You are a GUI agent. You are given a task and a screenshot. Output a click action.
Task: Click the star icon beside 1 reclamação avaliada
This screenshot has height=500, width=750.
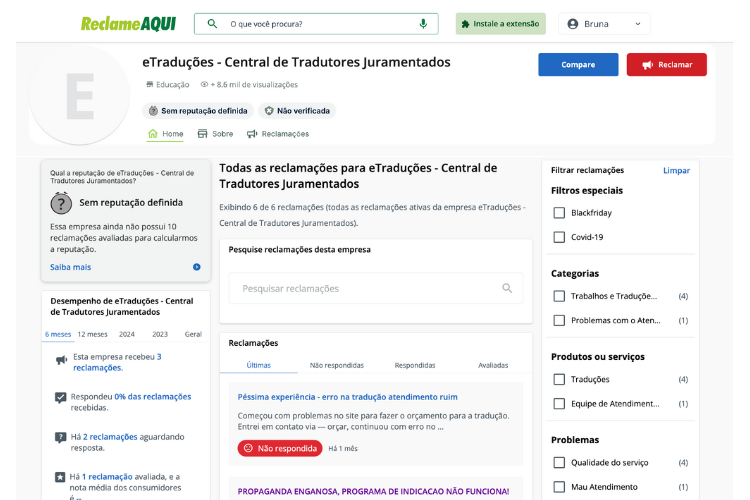[x=60, y=477]
